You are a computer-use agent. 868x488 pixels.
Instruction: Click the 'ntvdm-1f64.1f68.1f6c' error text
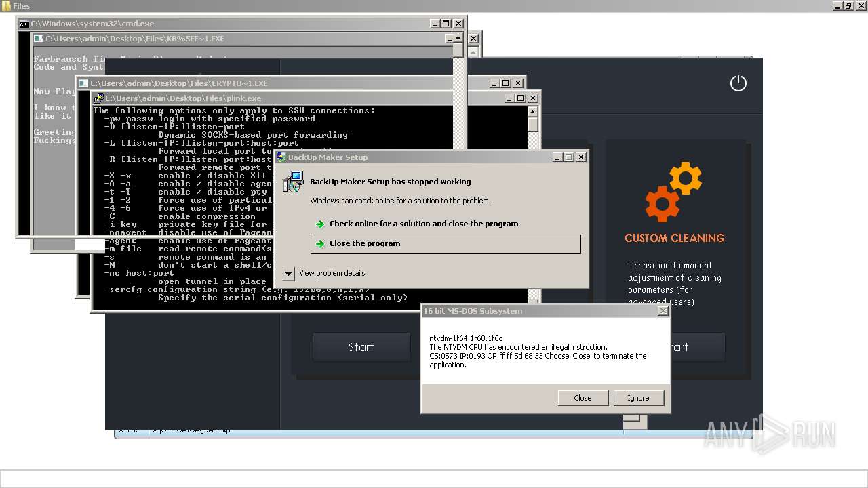tap(466, 338)
